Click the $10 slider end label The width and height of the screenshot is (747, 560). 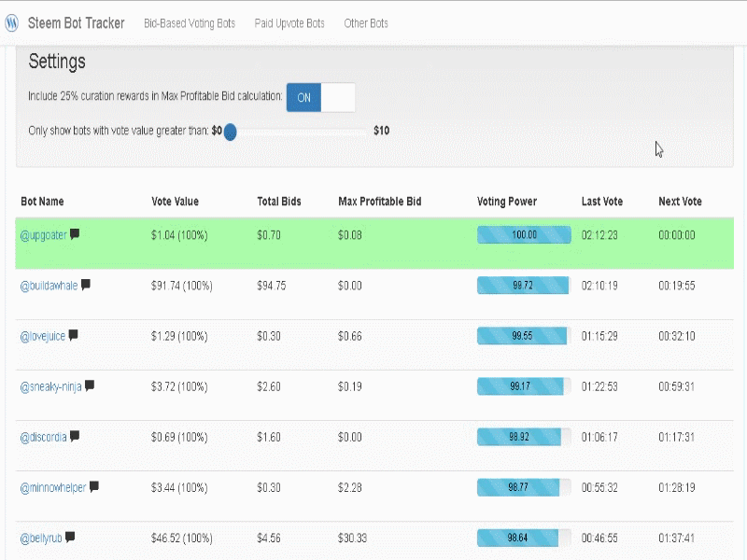[x=382, y=131]
